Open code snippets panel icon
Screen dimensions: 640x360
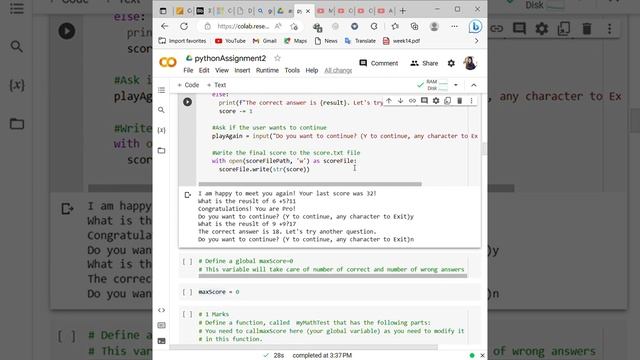tap(162, 310)
